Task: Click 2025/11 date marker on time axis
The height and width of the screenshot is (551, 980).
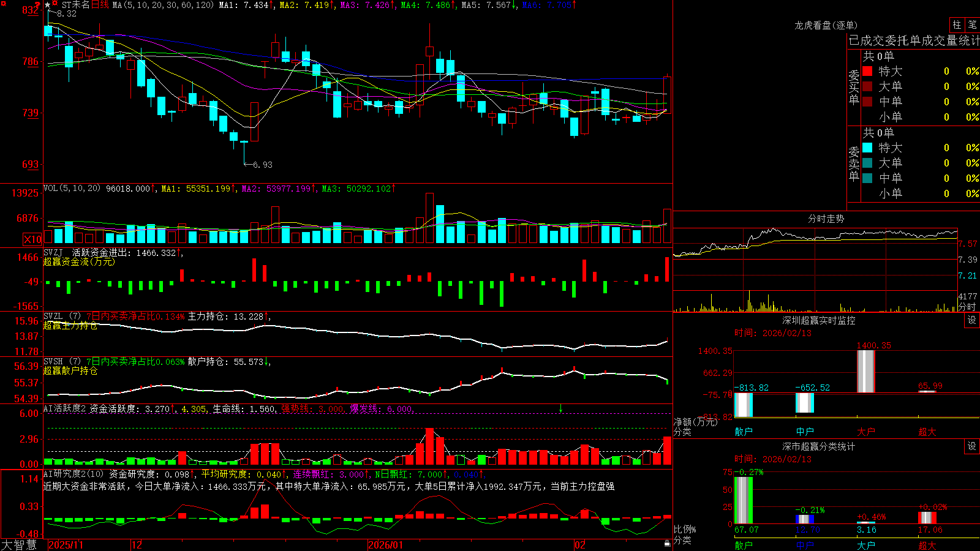Action: coord(66,545)
